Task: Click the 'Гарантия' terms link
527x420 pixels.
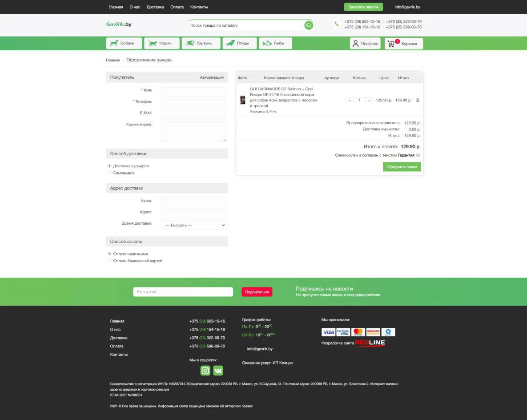Action: tap(406, 155)
